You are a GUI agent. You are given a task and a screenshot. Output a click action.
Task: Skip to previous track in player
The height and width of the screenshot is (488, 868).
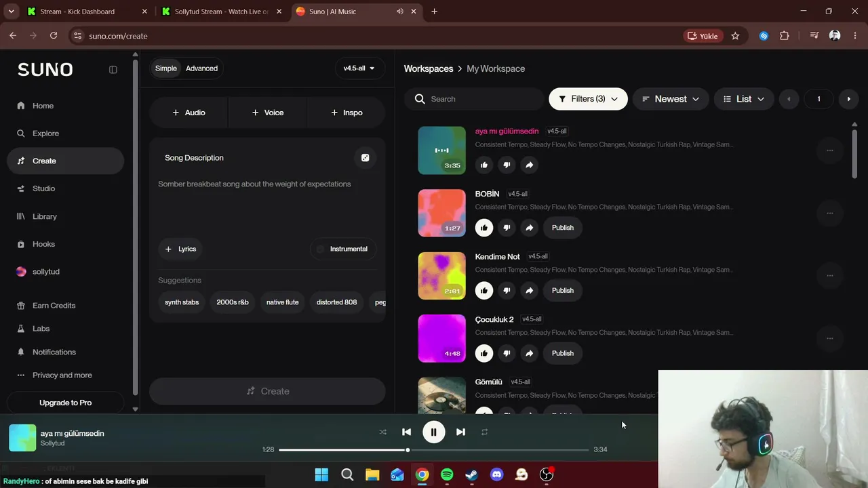(407, 432)
